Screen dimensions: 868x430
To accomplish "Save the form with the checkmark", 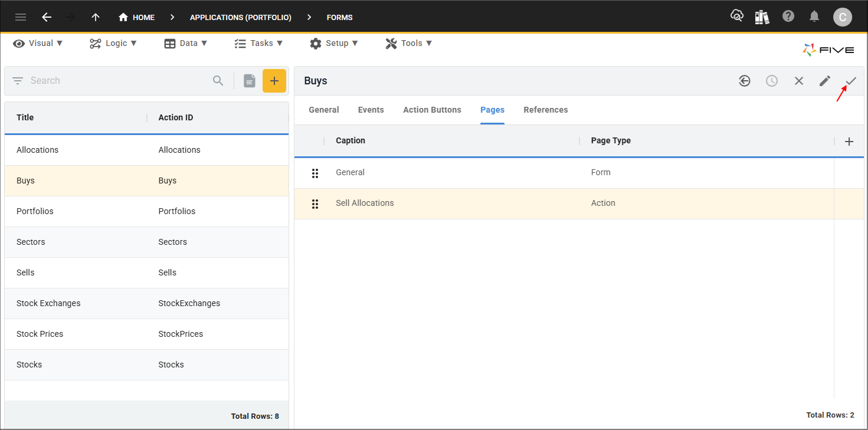I will click(x=851, y=81).
